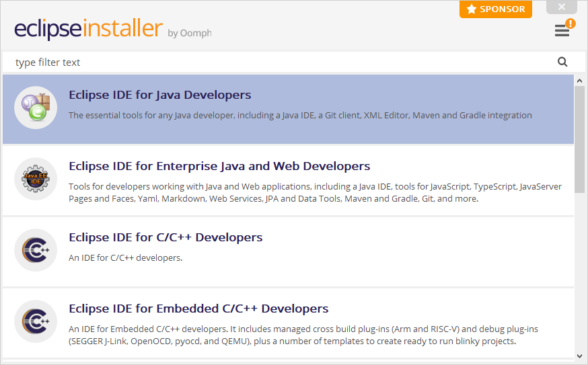Select Eclipse IDE for Enterprise Java and Web Developers
The image size is (588, 365).
pos(288,180)
